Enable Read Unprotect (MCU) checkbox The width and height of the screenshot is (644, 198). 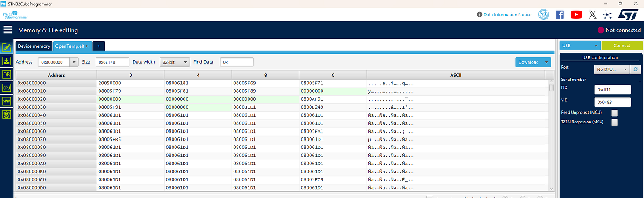[x=614, y=113]
